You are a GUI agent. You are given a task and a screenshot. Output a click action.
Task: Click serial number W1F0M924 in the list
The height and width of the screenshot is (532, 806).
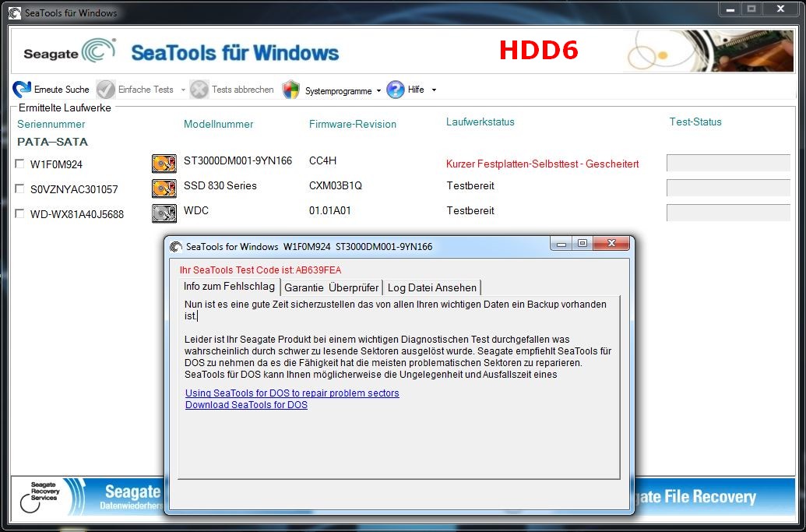[x=56, y=164]
